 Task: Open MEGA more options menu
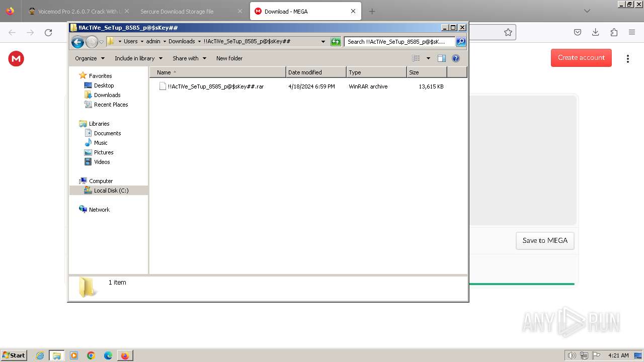pyautogui.click(x=627, y=58)
